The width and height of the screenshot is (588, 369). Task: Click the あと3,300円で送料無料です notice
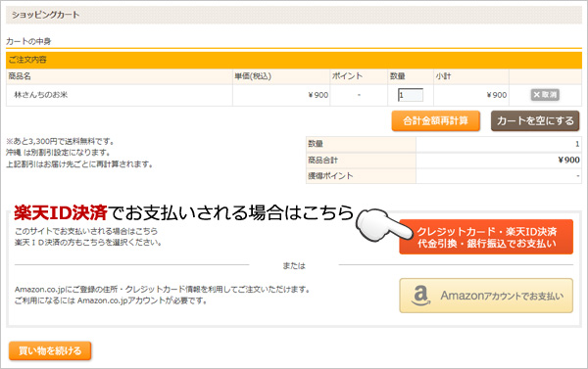click(x=60, y=141)
